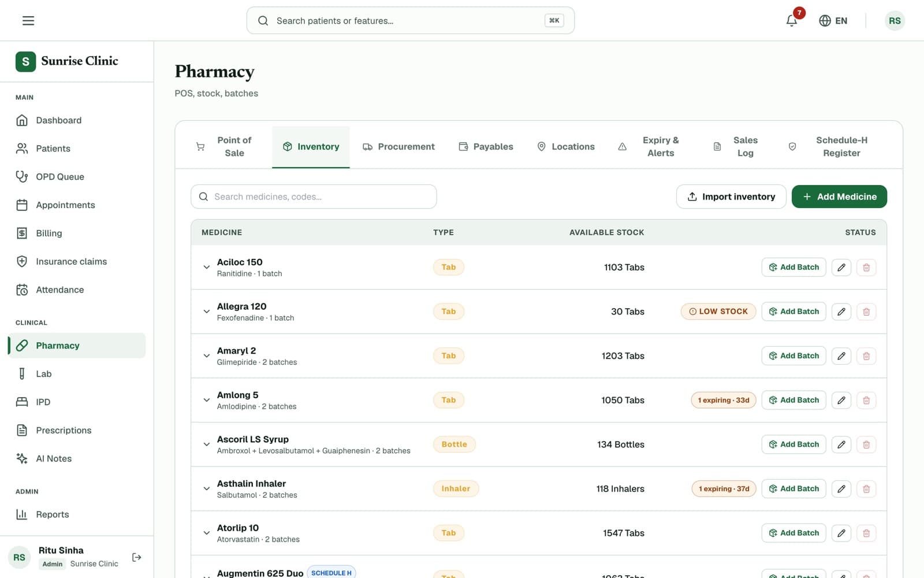The width and height of the screenshot is (924, 578).
Task: Add Batch for Asthalin Inhaler
Action: click(x=793, y=489)
